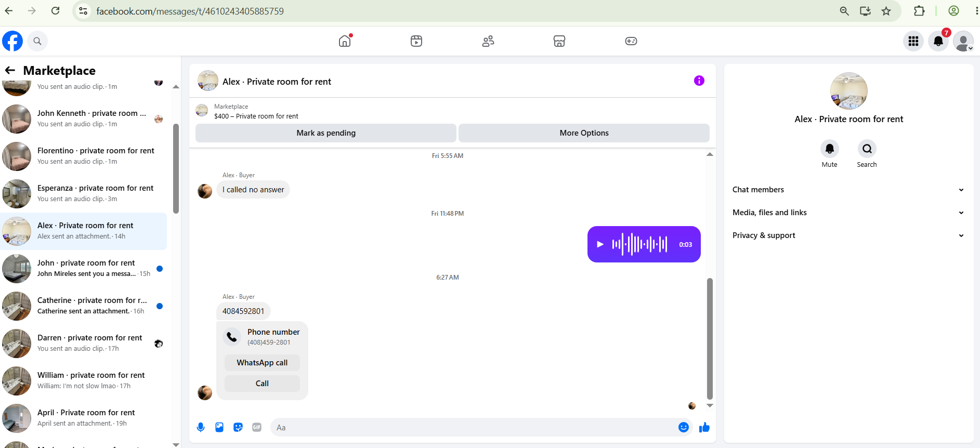Open browser zoom magnifier icon
This screenshot has height=448, width=980.
pyautogui.click(x=844, y=11)
